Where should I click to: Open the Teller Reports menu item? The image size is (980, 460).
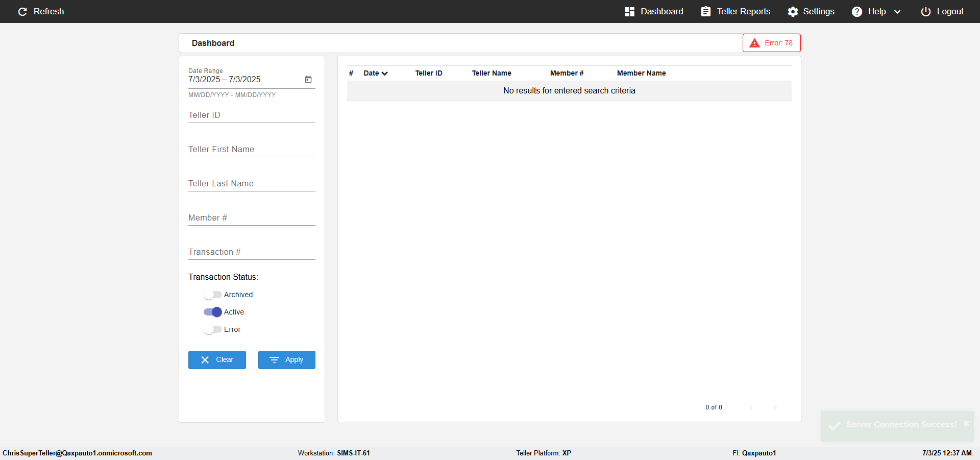pyautogui.click(x=736, y=11)
